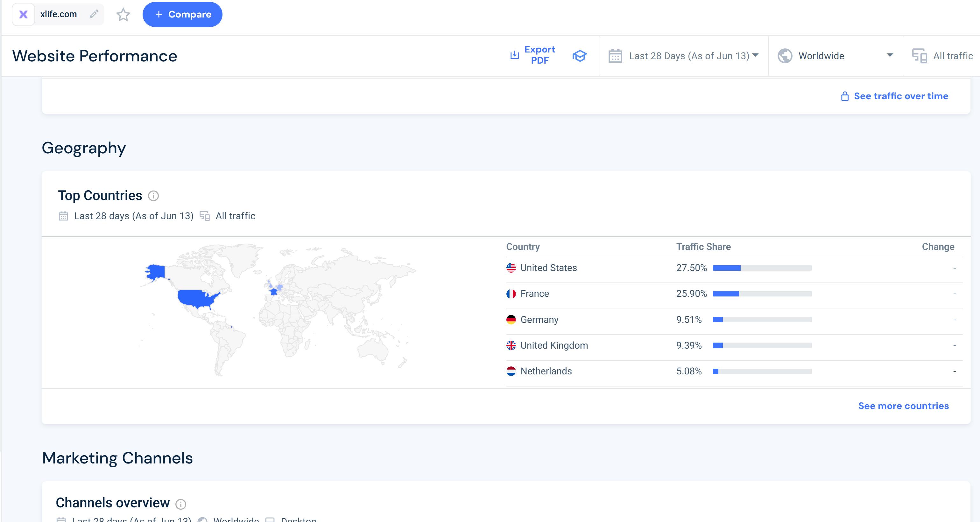Click the calendar icon in date filter

[615, 56]
